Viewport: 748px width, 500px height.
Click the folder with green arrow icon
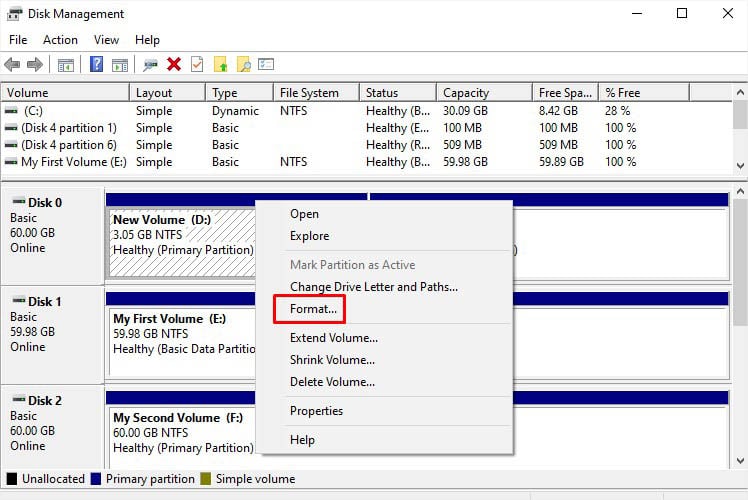click(x=221, y=65)
